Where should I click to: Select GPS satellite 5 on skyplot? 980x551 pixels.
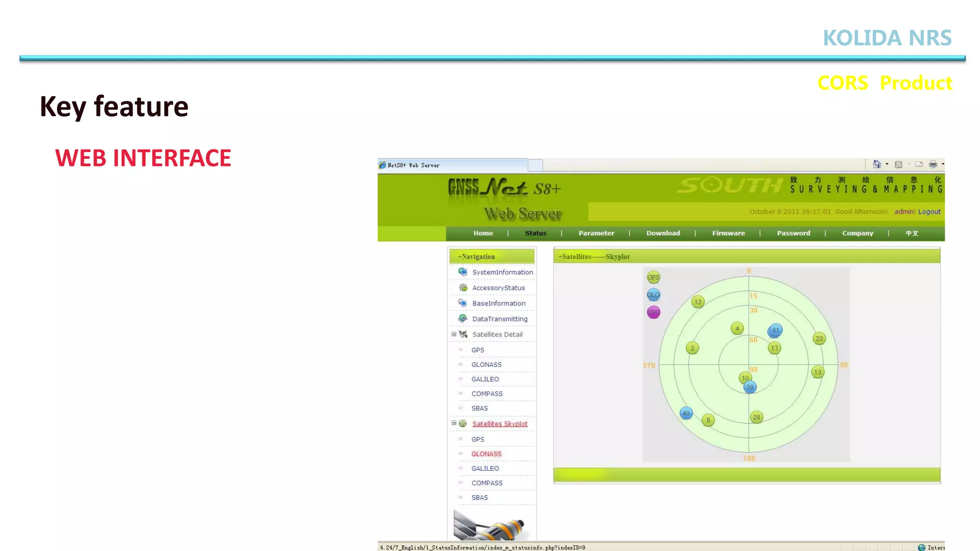tap(708, 420)
